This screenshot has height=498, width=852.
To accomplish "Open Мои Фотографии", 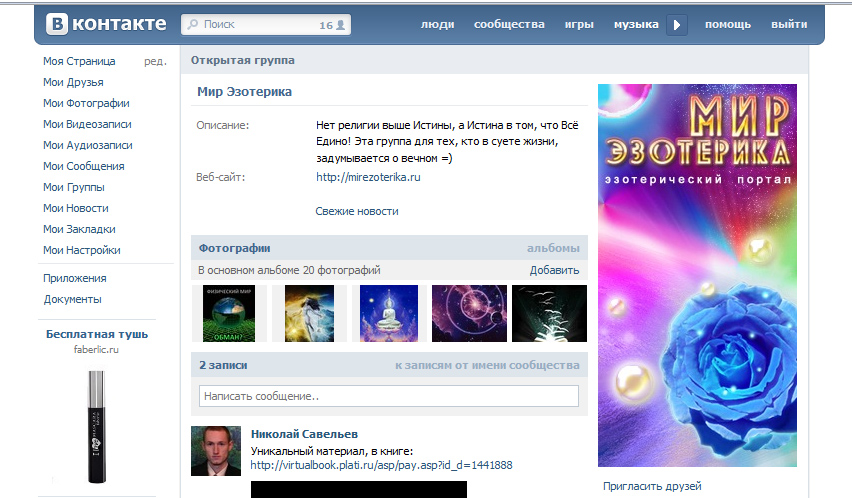I will coord(86,103).
